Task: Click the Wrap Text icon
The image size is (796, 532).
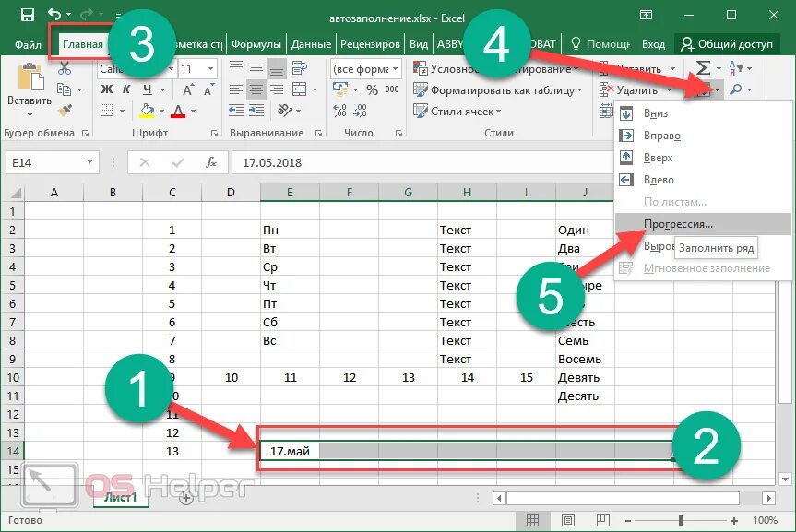Action: pyautogui.click(x=300, y=67)
